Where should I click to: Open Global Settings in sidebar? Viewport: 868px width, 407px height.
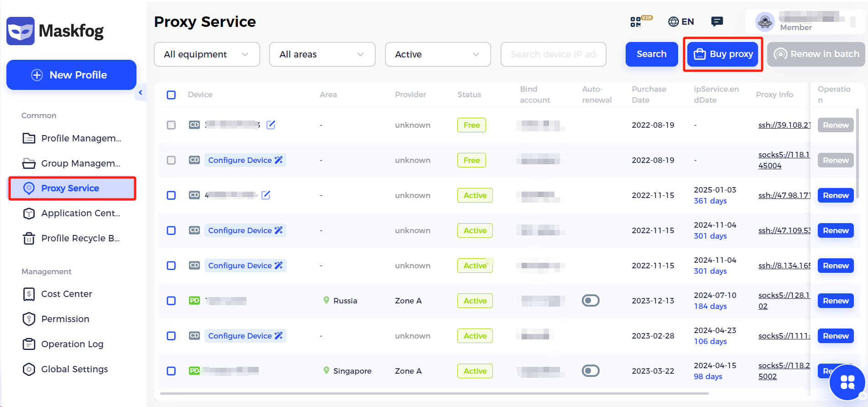(74, 369)
